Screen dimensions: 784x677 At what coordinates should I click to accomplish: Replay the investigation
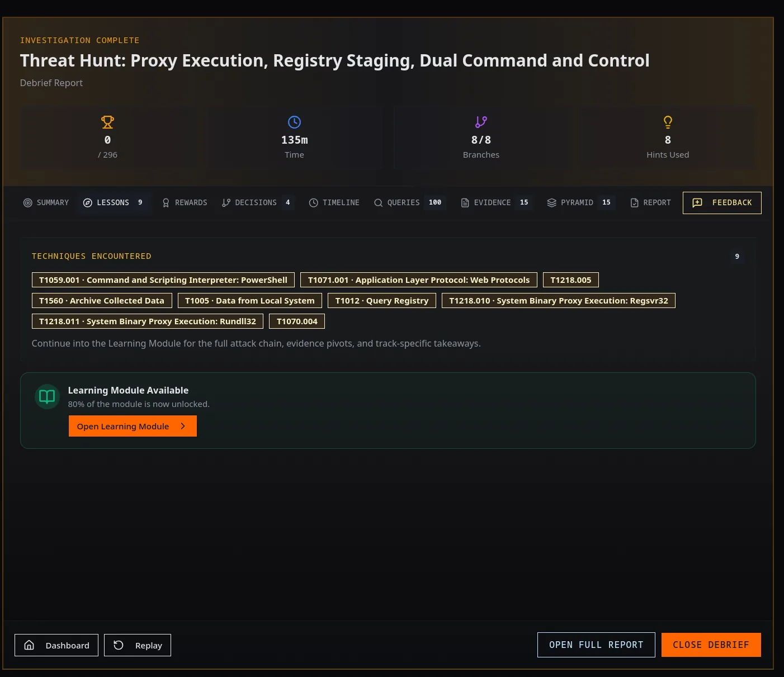(138, 645)
